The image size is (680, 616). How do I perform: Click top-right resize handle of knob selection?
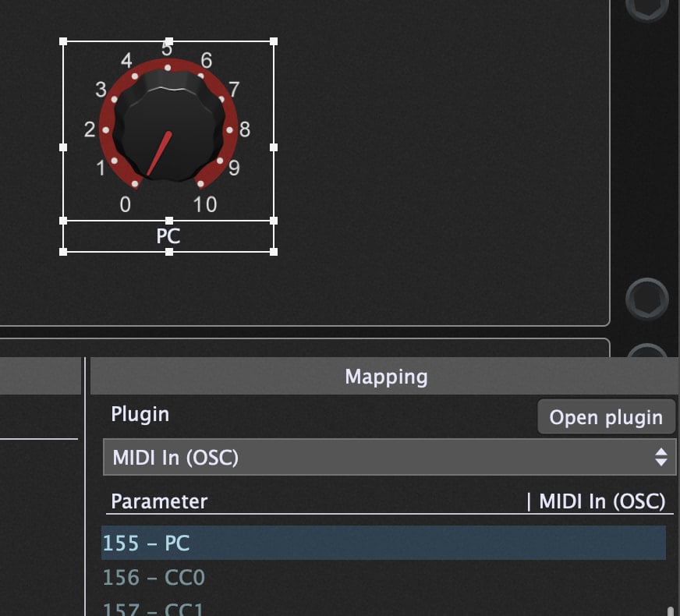[273, 41]
